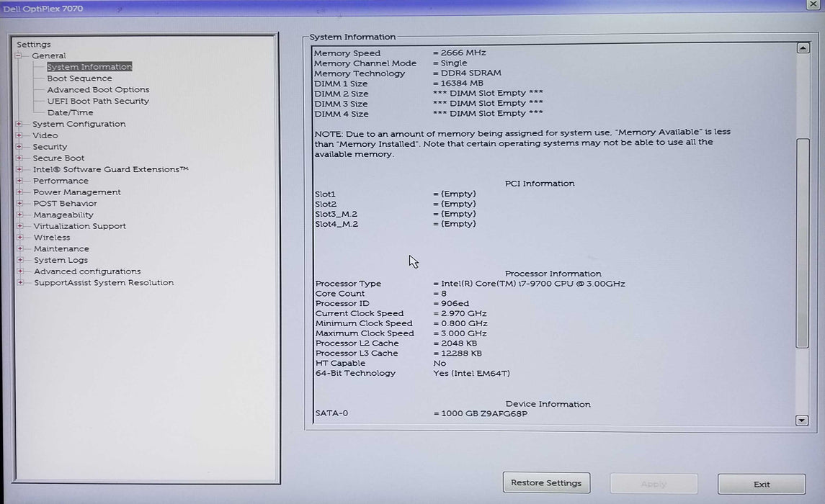Screen dimensions: 825x504
Task: Select System Information in the tree
Action: point(89,67)
